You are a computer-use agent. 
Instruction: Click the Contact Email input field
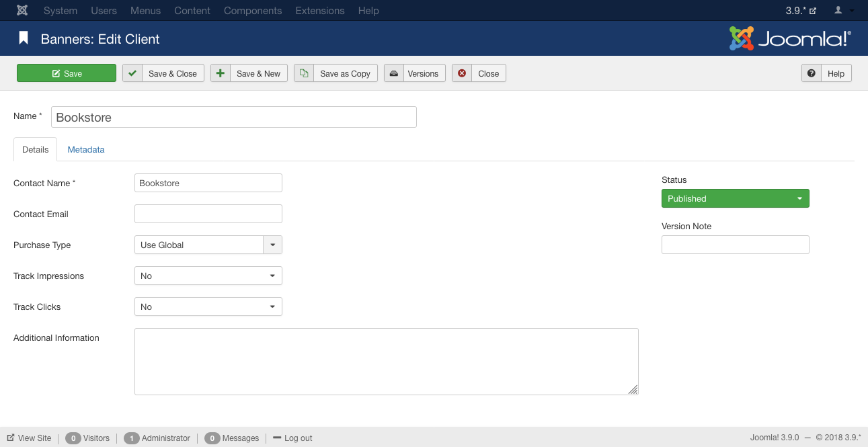(x=208, y=214)
